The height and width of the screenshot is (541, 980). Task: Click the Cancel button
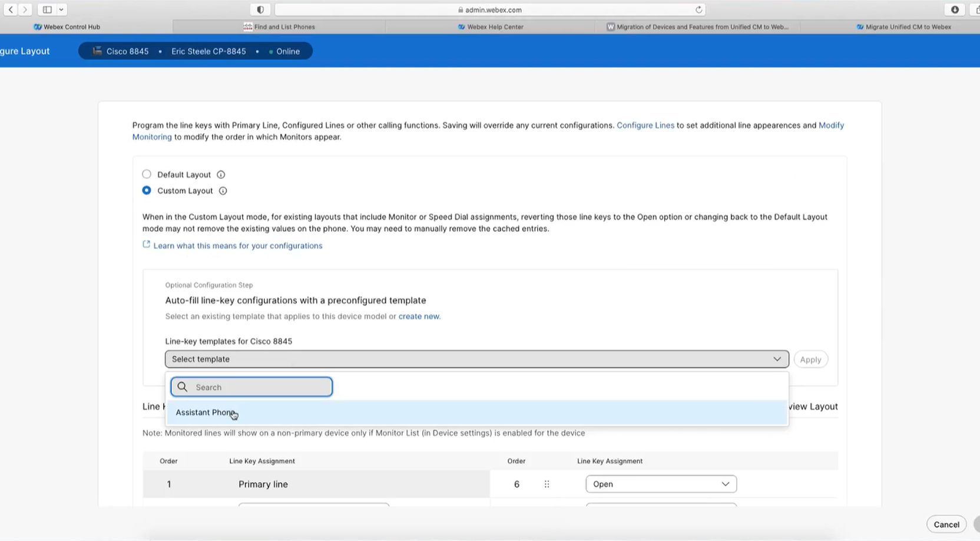click(946, 525)
